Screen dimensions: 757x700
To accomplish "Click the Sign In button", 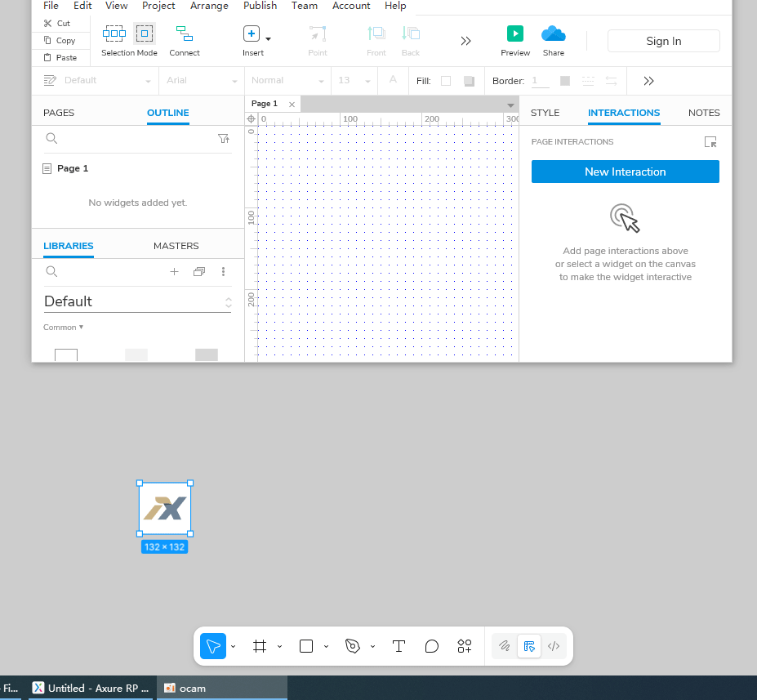I will coord(663,41).
